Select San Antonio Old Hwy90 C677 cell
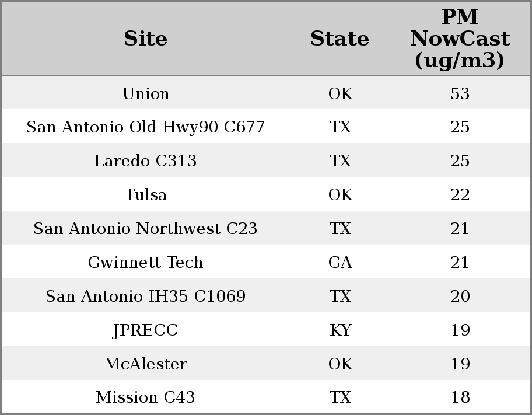This screenshot has height=415, width=532. 145,127
